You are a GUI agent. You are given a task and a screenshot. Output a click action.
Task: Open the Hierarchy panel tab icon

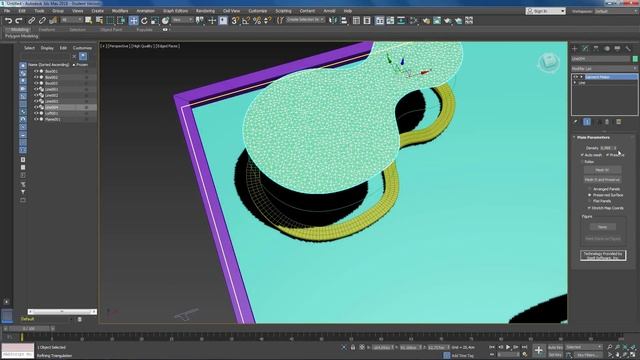coord(596,49)
